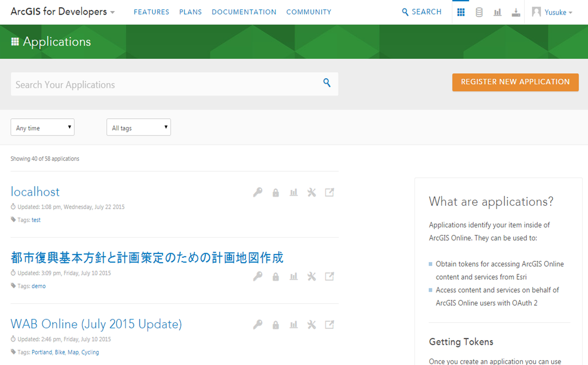Open the usage chart icon in header

497,12
